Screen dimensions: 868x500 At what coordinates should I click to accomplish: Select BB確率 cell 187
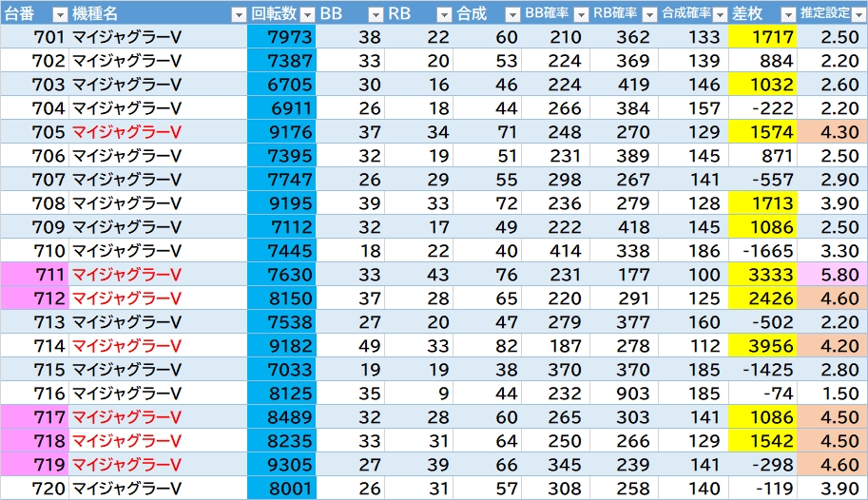tap(556, 345)
